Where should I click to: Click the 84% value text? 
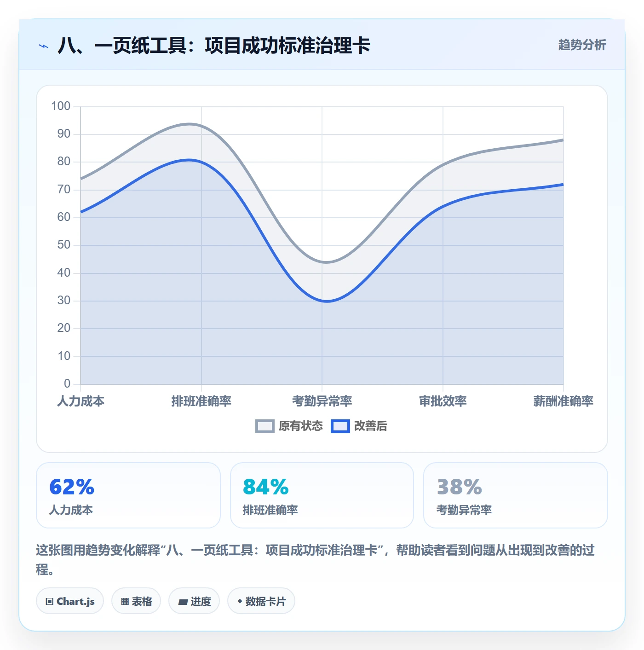tap(266, 487)
